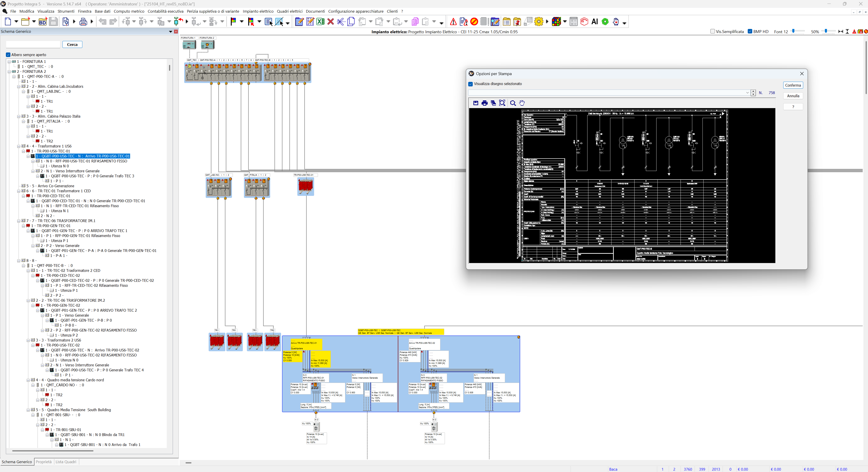Open the Impianto elettrico menu

(x=258, y=11)
